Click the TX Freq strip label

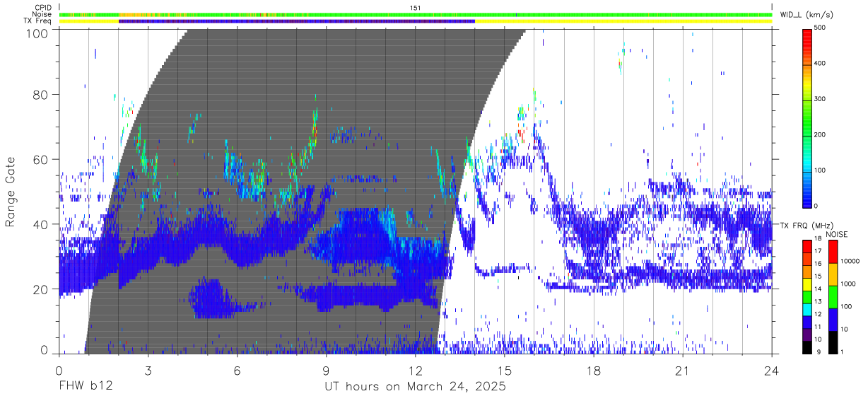38,21
